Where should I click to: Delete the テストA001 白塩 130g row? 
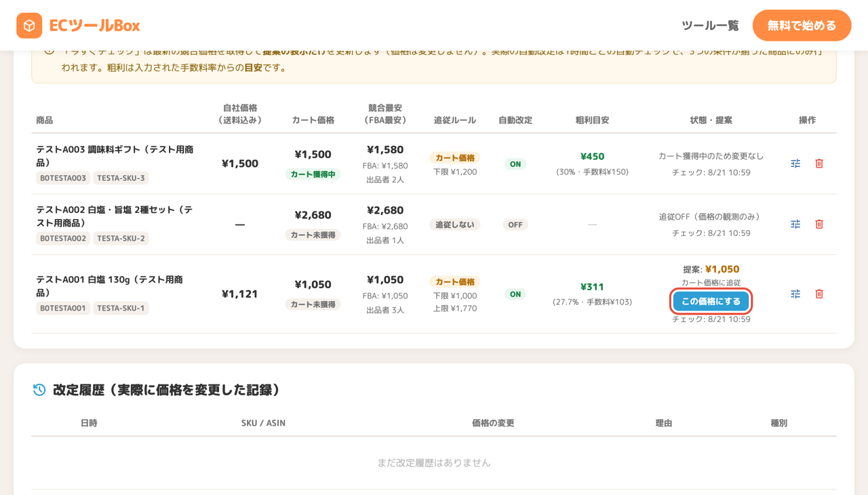pyautogui.click(x=819, y=294)
